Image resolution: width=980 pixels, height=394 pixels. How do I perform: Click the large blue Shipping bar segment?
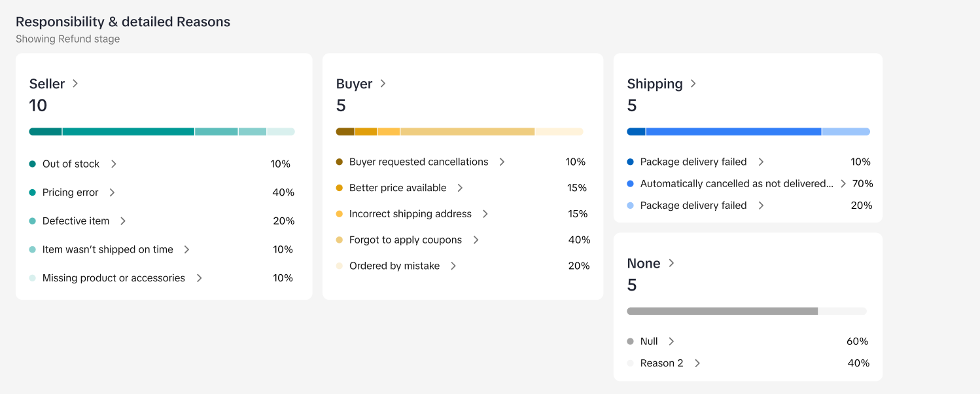733,132
